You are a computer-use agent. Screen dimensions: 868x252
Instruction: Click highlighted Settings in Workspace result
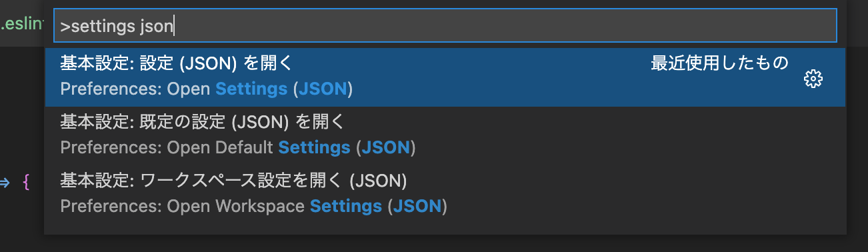(x=346, y=206)
